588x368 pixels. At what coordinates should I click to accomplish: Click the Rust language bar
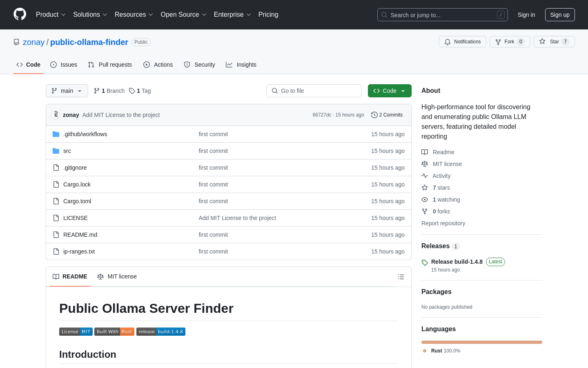pos(482,342)
